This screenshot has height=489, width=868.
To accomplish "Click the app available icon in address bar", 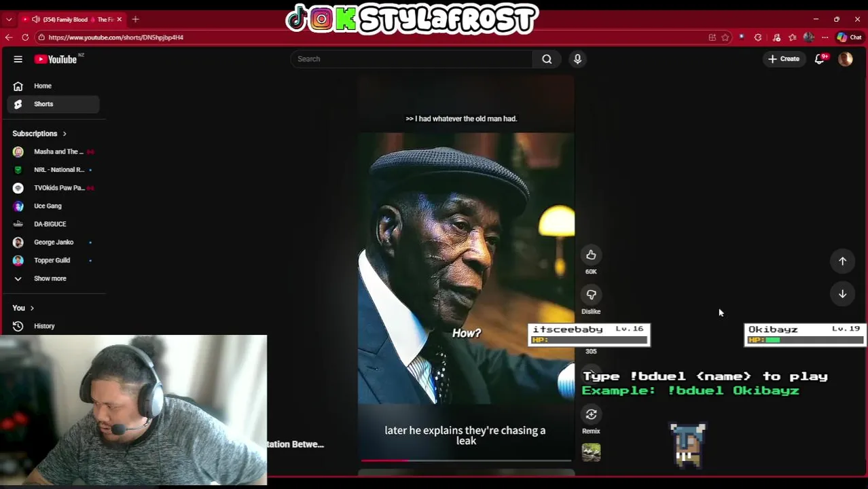I will pos(712,37).
